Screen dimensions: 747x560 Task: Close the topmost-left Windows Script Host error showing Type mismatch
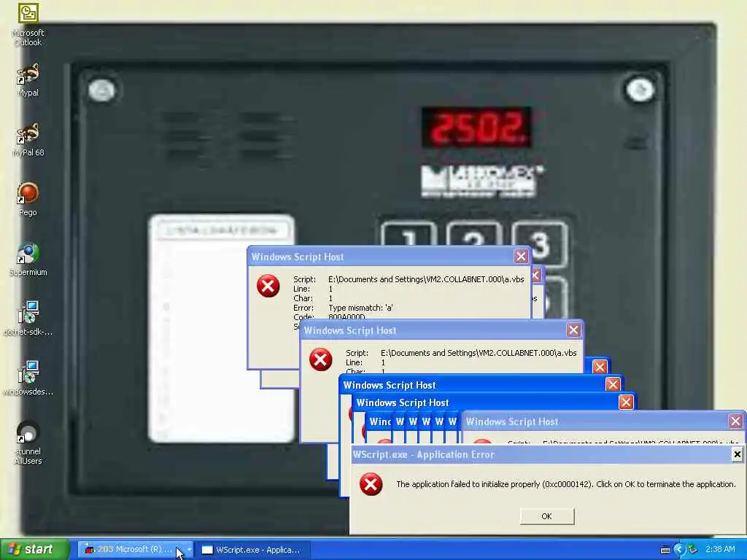coord(521,257)
